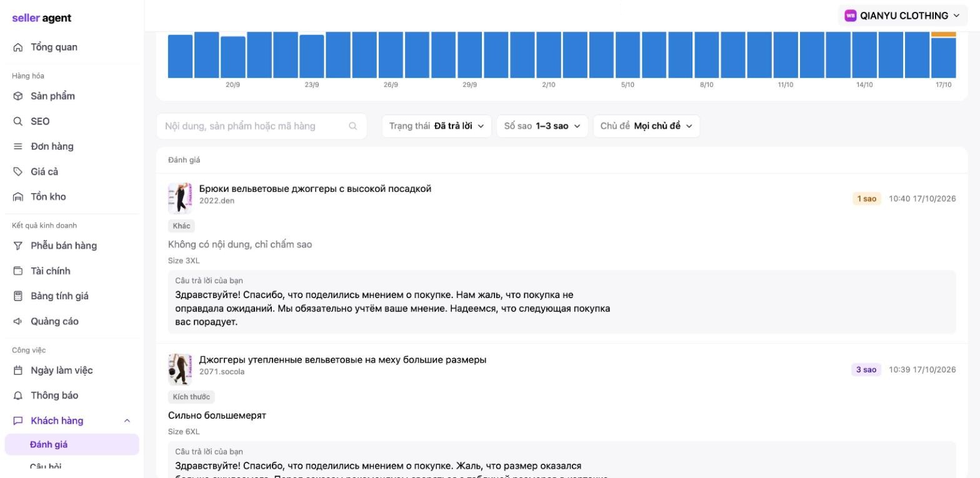The image size is (980, 478).
Task: Open thumbnail of Брюки вельветовые product
Action: tap(180, 198)
